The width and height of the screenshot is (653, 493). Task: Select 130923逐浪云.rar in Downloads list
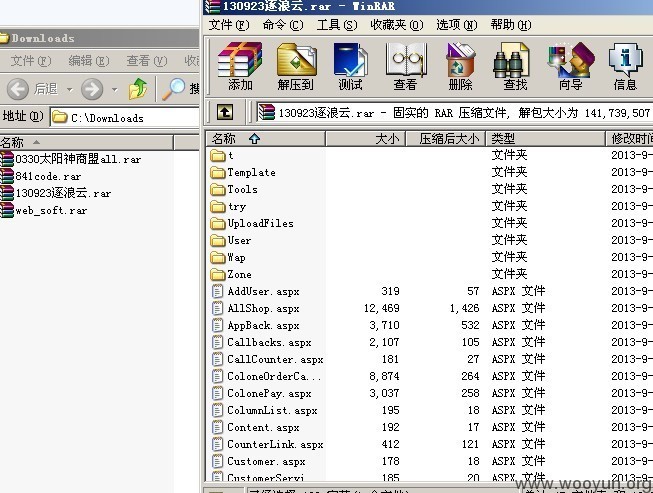[63, 193]
